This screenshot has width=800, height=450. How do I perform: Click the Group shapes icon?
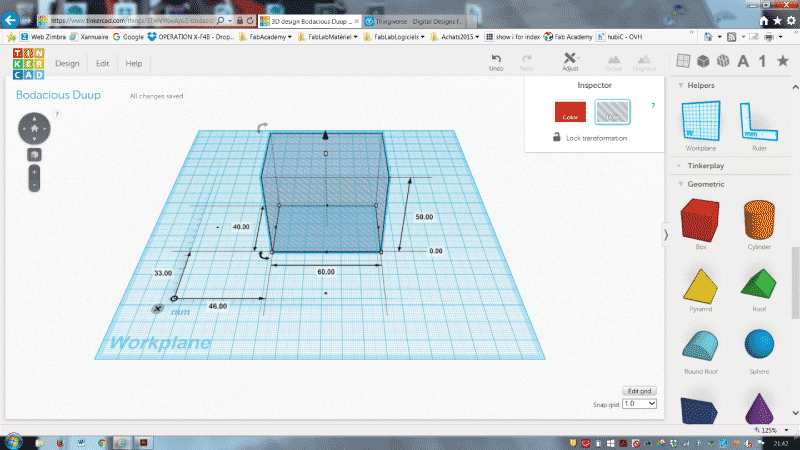[614, 63]
